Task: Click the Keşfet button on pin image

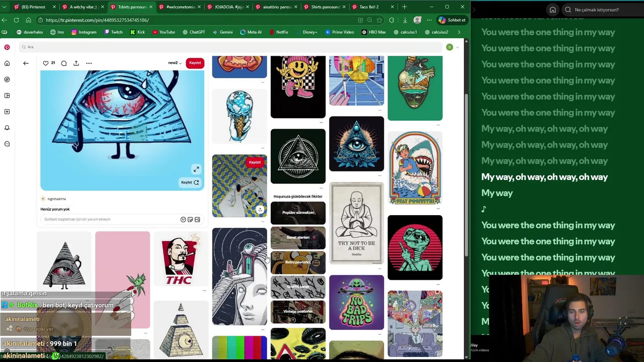Action: point(190,183)
